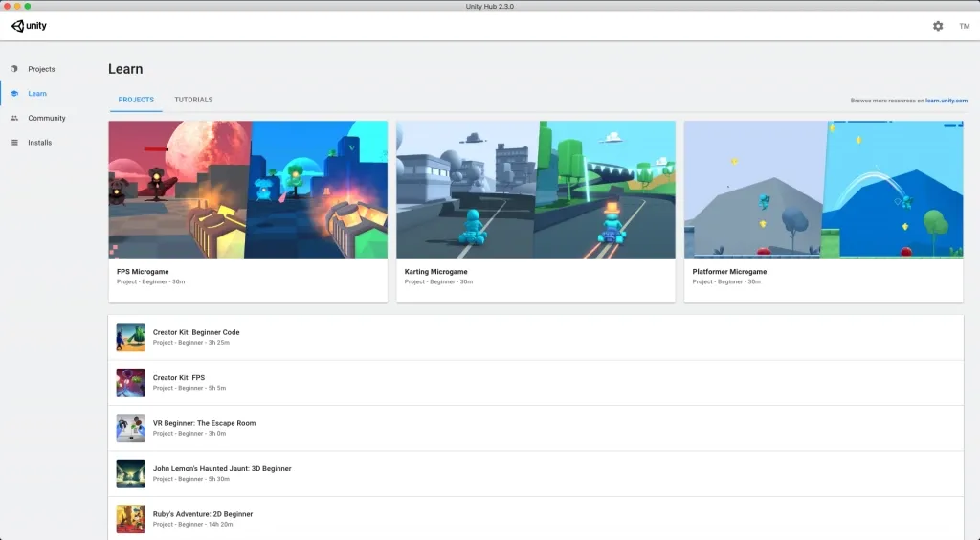Select Learn in the sidebar
980x540 pixels.
point(37,93)
